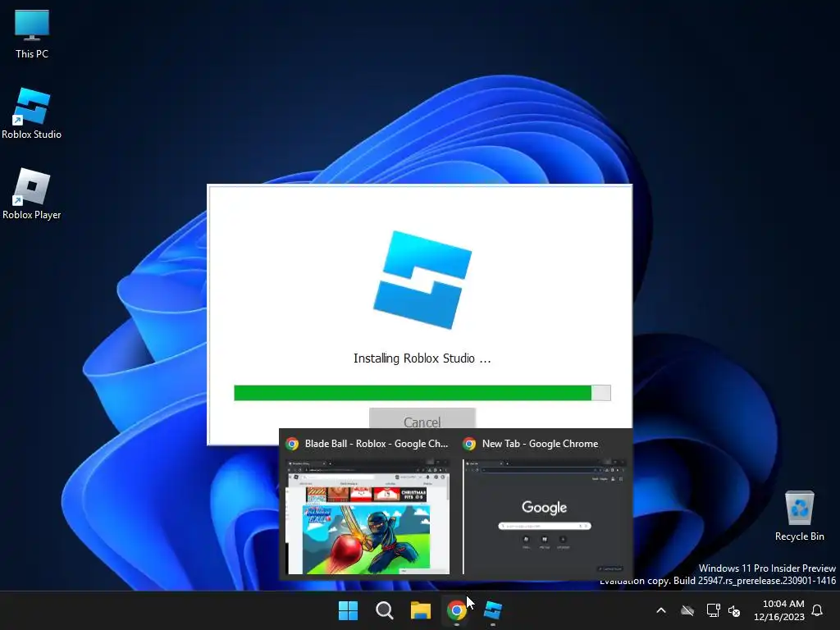Click the OneDrive cloud tray icon
The width and height of the screenshot is (840, 630).
[687, 610]
